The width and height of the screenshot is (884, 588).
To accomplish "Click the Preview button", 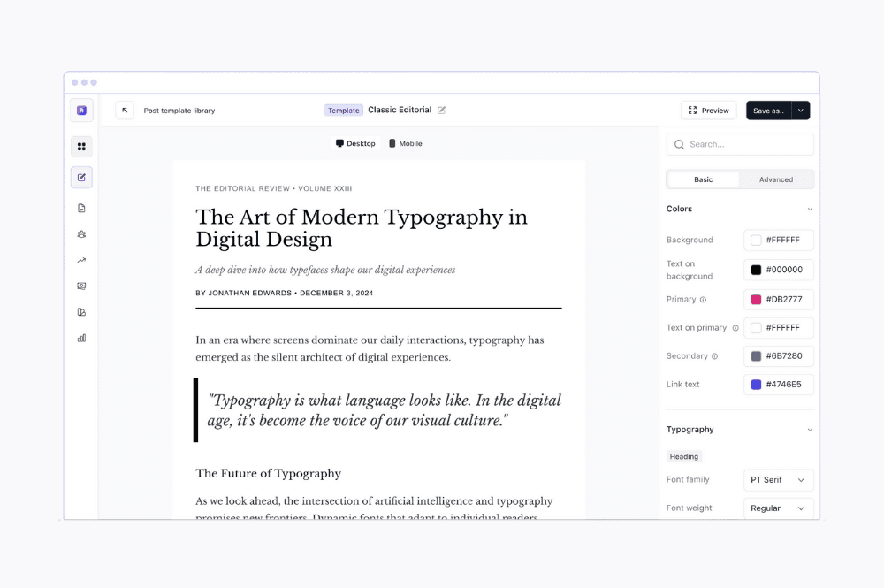I will (x=709, y=111).
